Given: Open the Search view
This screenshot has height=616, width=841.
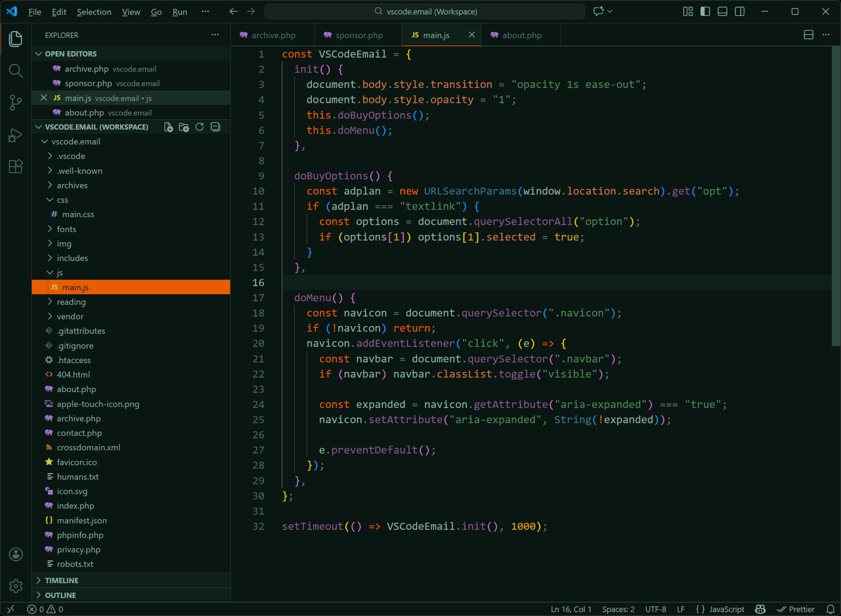Looking at the screenshot, I should pyautogui.click(x=16, y=71).
